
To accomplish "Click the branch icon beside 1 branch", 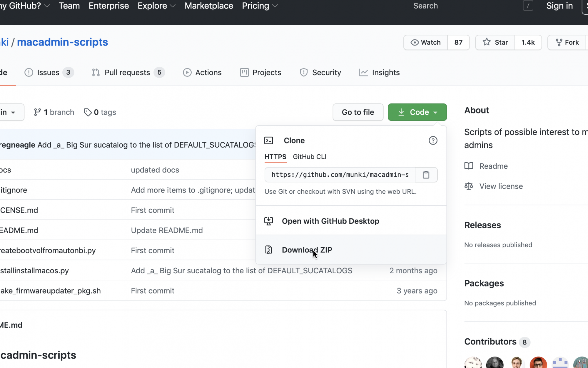I will tap(37, 112).
